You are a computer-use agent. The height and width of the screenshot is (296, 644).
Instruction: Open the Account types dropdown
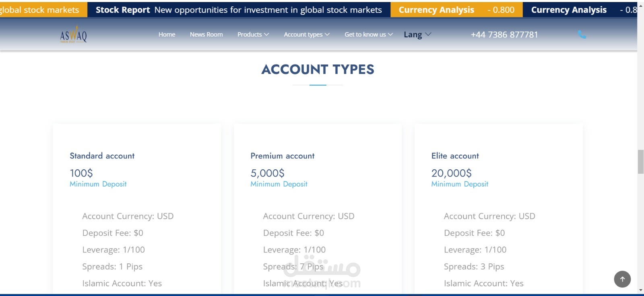point(307,35)
